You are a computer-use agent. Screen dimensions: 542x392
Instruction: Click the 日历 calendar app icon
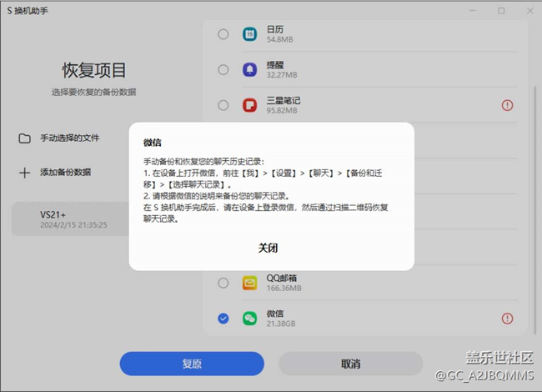[249, 34]
